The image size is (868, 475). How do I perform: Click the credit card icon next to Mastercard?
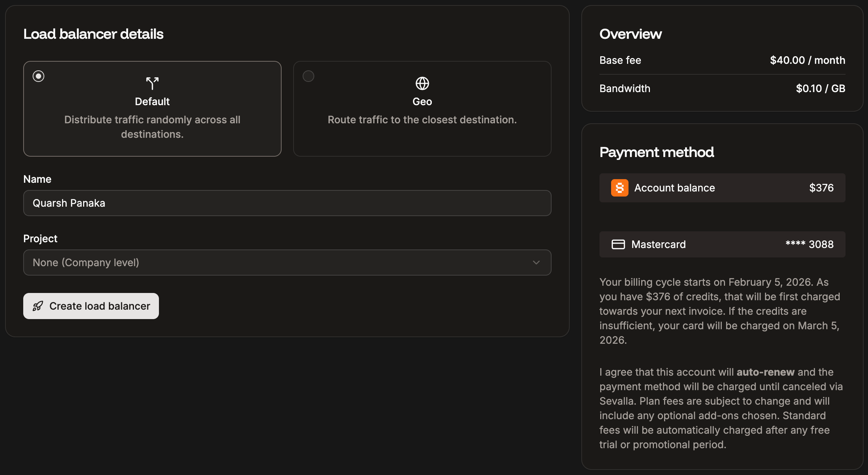coord(618,244)
